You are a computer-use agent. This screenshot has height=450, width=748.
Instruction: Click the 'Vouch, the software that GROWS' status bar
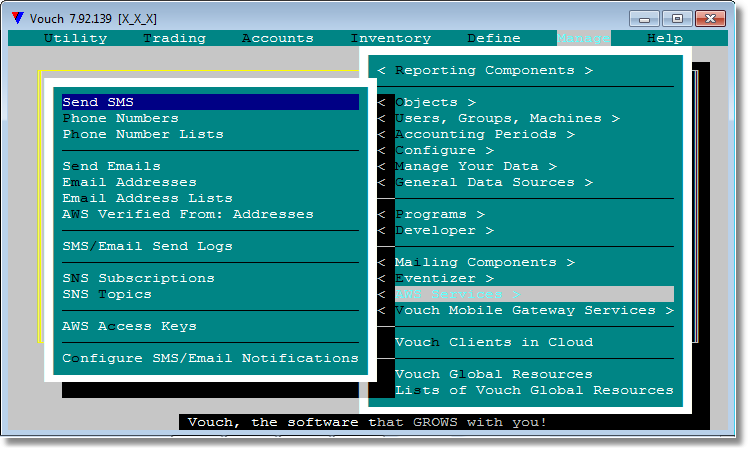pos(444,422)
